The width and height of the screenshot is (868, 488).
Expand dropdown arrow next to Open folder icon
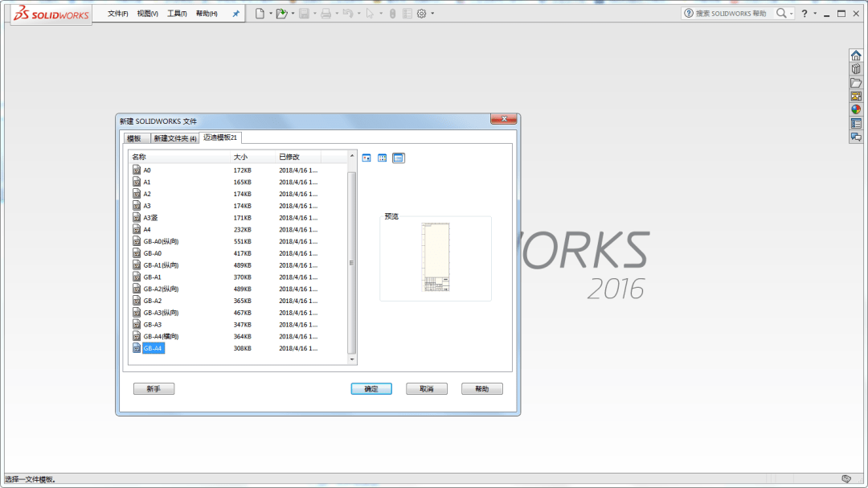tap(293, 14)
